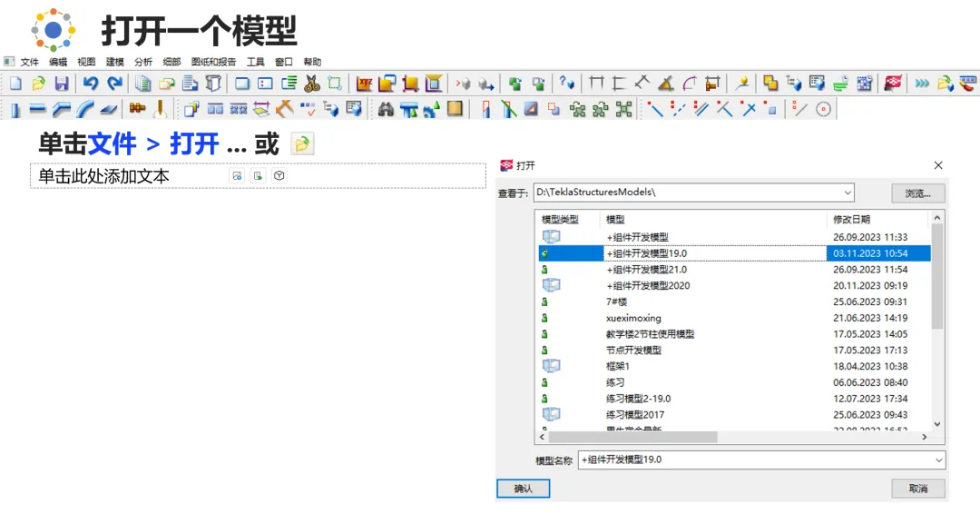
Task: Click the binoculars find icon
Action: coord(386,109)
